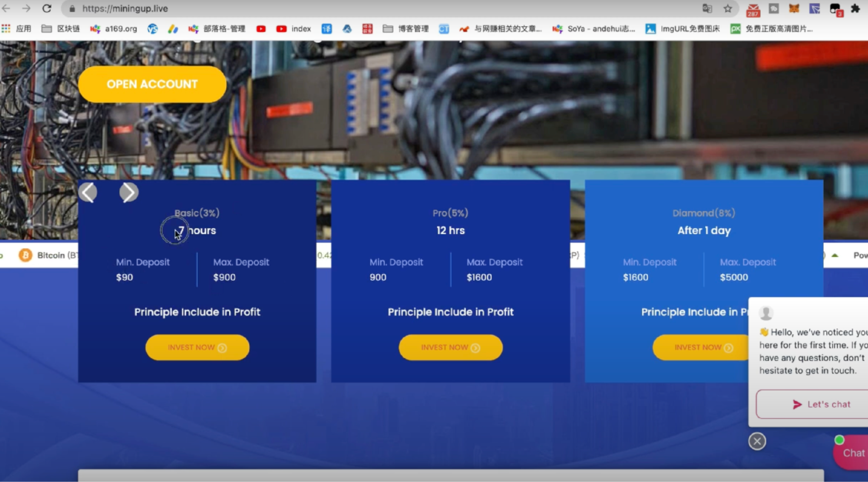Image resolution: width=868 pixels, height=482 pixels.
Task: Click the Bitcoin ticker entry
Action: [x=48, y=255]
